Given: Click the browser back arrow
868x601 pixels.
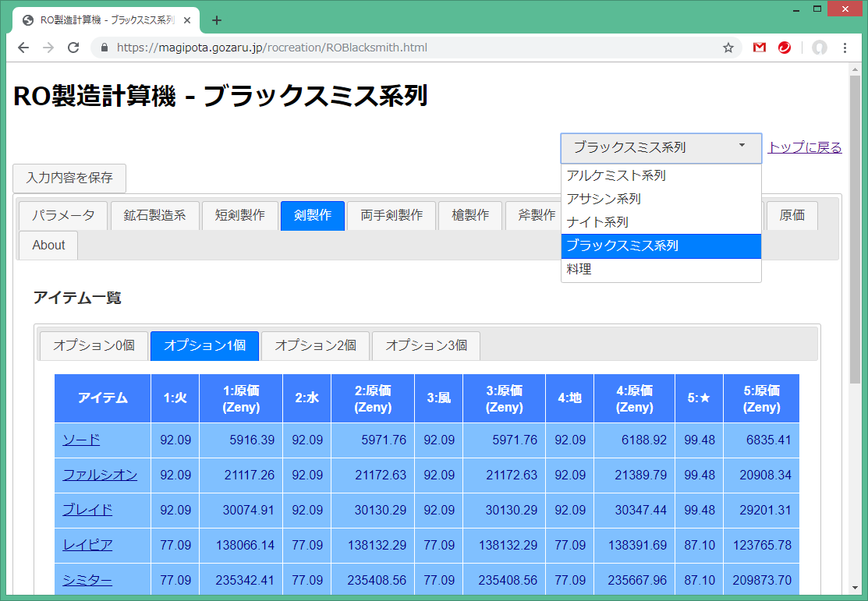Looking at the screenshot, I should tap(23, 48).
